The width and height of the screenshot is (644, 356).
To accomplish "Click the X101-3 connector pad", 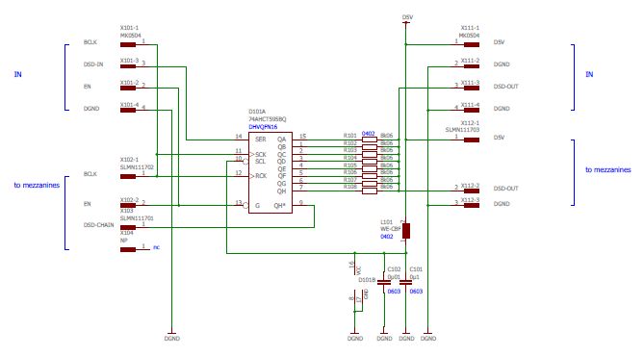I will point(128,66).
